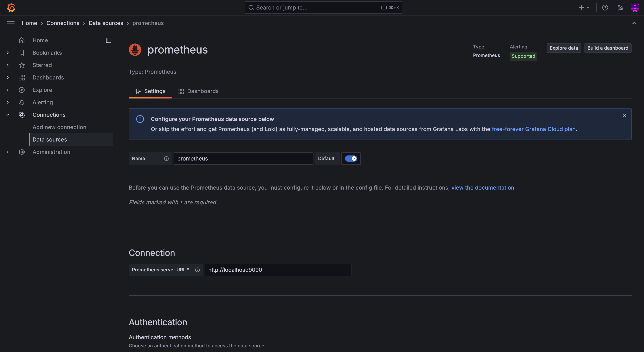This screenshot has width=644, height=352.
Task: Toggle the hamburger menu icon
Action: 11,23
